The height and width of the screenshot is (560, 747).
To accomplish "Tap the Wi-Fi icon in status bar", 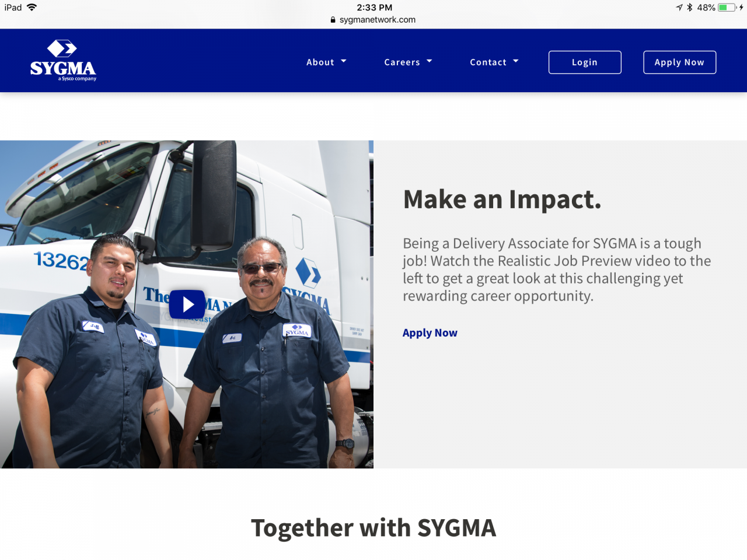I will coord(32,7).
